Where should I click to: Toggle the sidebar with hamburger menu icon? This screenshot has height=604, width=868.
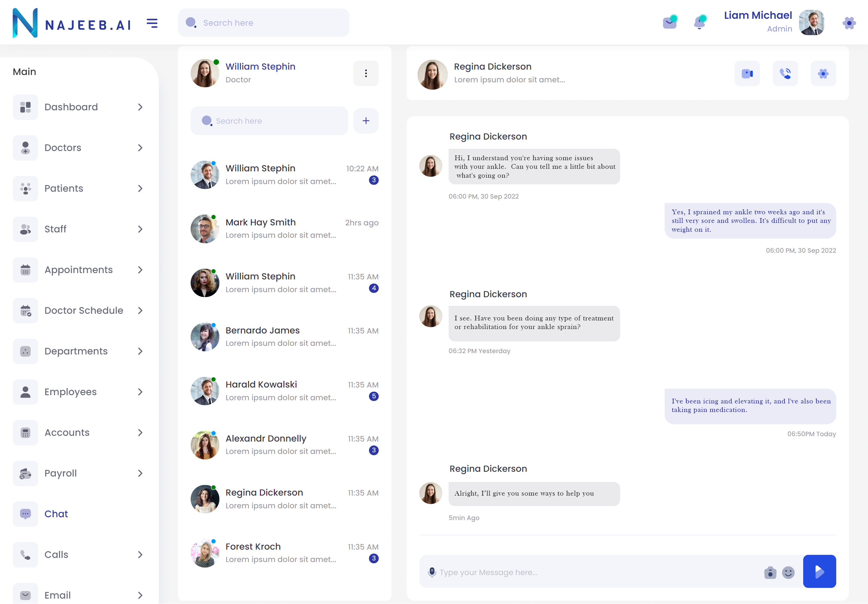click(x=152, y=24)
